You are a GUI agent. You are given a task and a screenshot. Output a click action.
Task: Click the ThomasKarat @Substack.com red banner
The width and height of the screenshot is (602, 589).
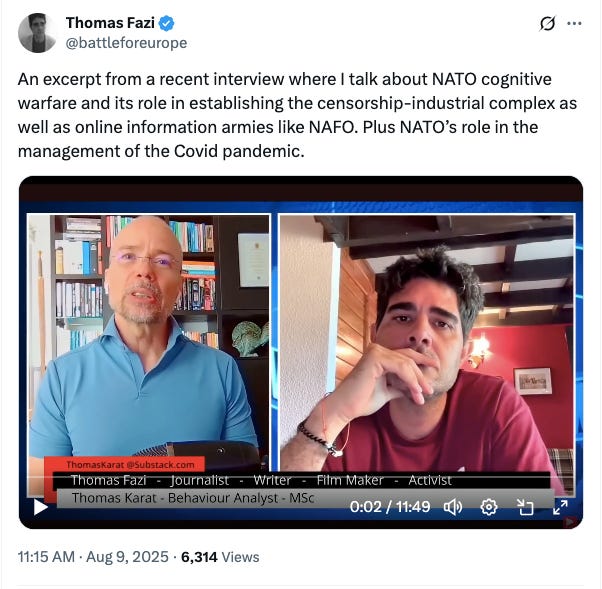(x=130, y=465)
